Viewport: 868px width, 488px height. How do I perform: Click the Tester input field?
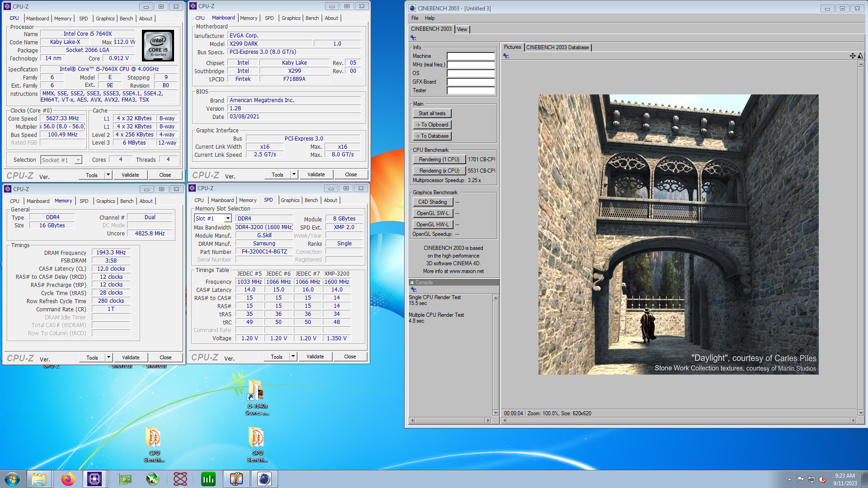tap(471, 90)
